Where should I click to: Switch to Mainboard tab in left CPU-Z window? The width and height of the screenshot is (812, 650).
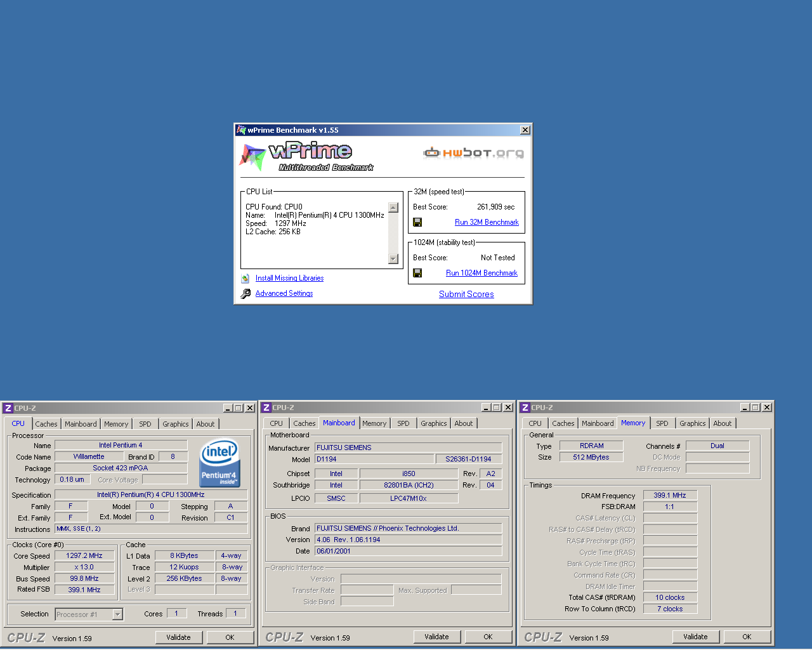tap(81, 424)
